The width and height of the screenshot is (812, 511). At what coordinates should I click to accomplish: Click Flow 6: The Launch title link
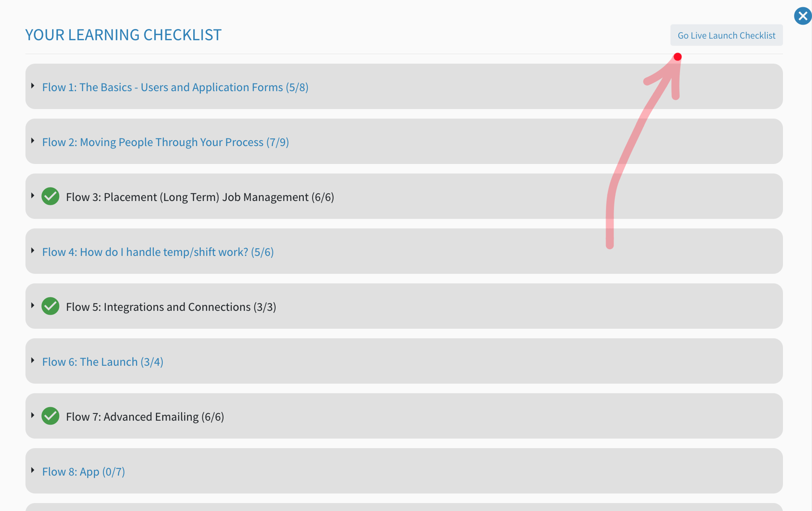pyautogui.click(x=102, y=361)
